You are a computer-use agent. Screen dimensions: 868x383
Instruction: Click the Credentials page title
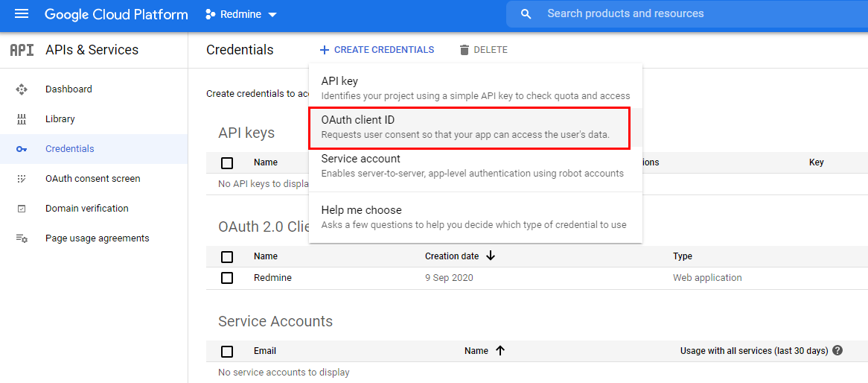click(240, 50)
